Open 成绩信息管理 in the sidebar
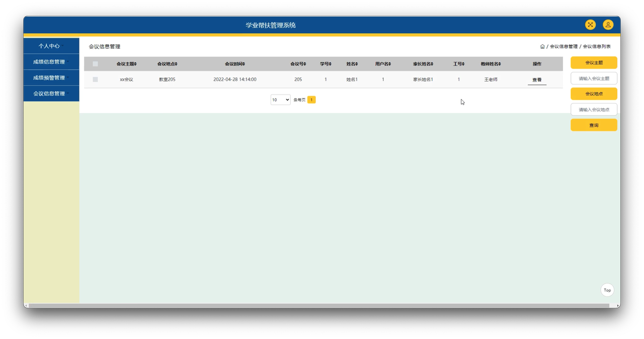The image size is (644, 339). click(51, 62)
